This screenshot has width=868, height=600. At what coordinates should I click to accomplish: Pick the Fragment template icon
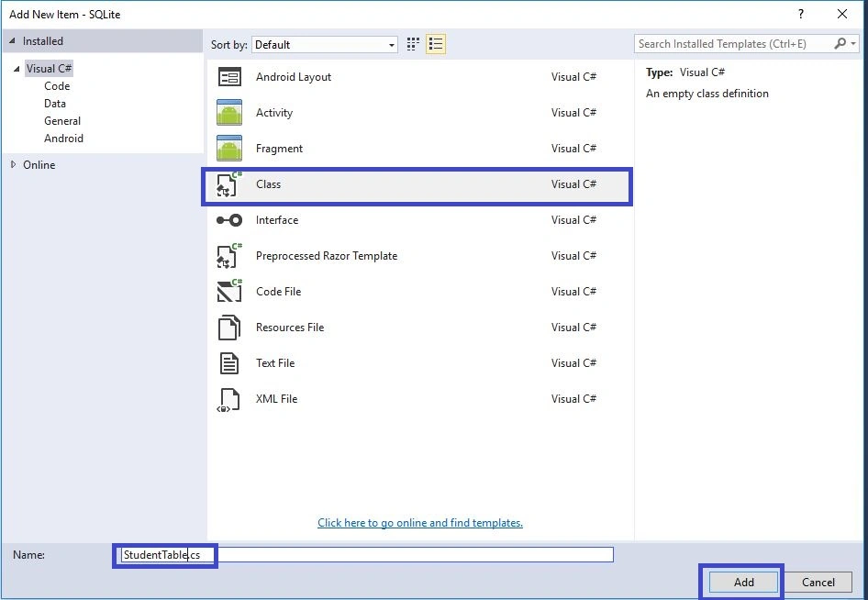(229, 149)
